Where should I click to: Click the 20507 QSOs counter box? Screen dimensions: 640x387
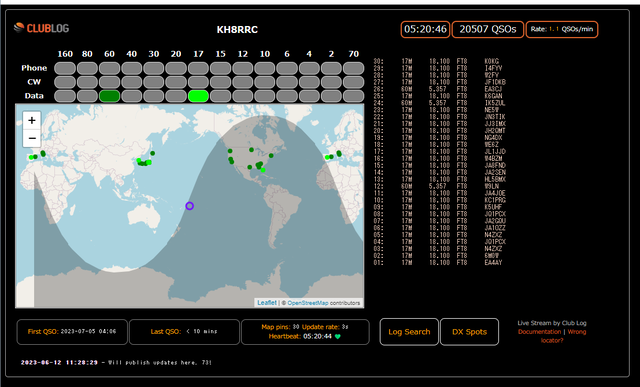pos(488,29)
